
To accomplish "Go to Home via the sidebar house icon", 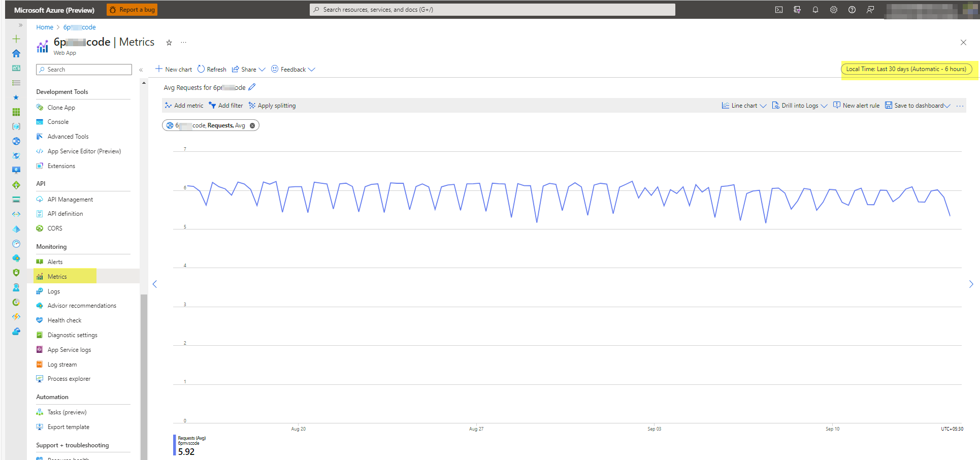I will [16, 53].
